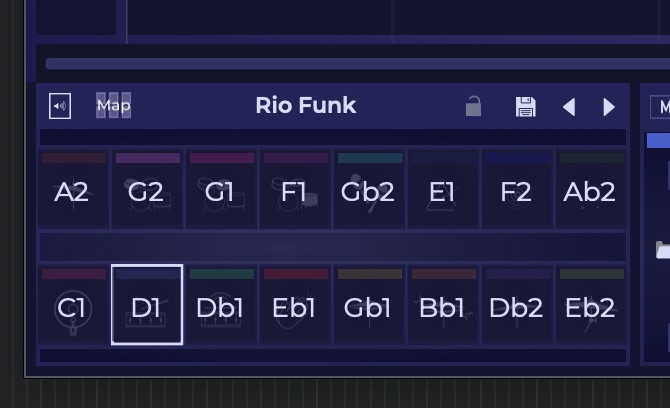Go to previous kit preset

[x=568, y=107]
